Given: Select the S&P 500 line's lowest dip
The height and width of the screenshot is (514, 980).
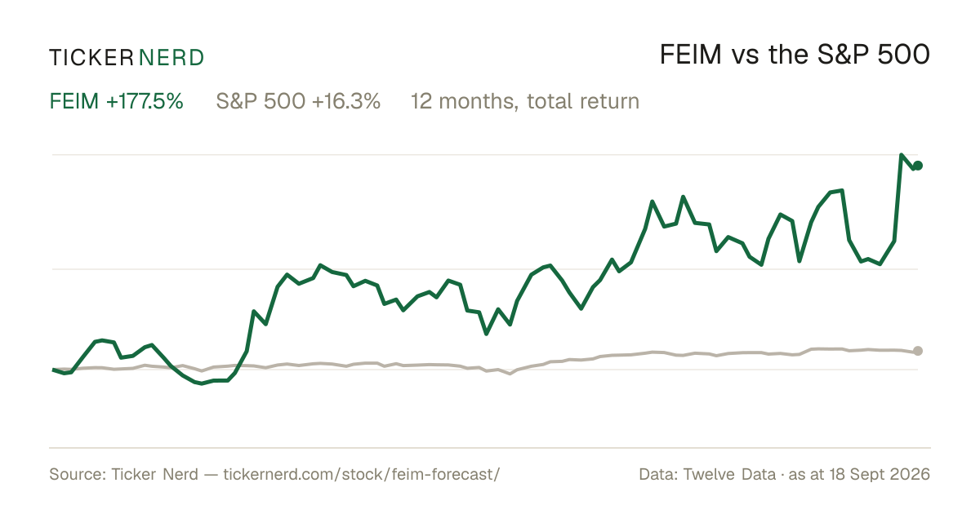Looking at the screenshot, I should click(510, 374).
